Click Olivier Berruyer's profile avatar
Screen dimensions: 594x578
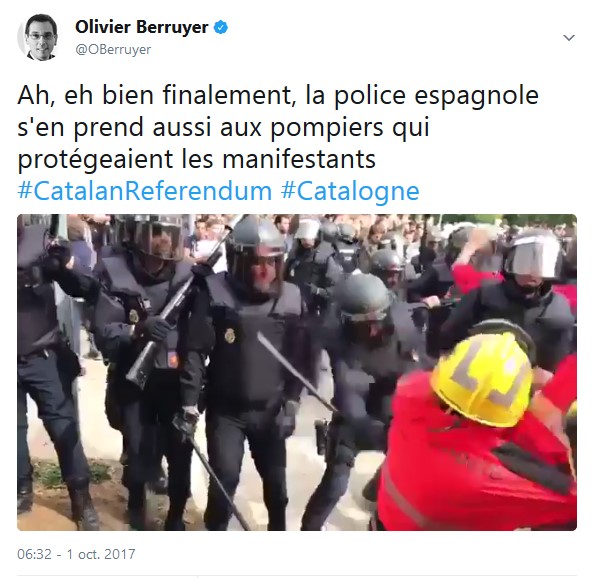pyautogui.click(x=38, y=37)
